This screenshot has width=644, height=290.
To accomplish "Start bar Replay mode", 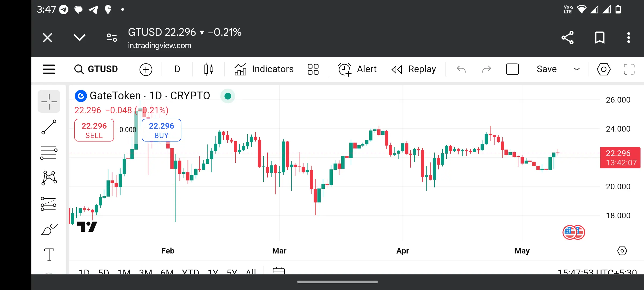I will (x=414, y=69).
